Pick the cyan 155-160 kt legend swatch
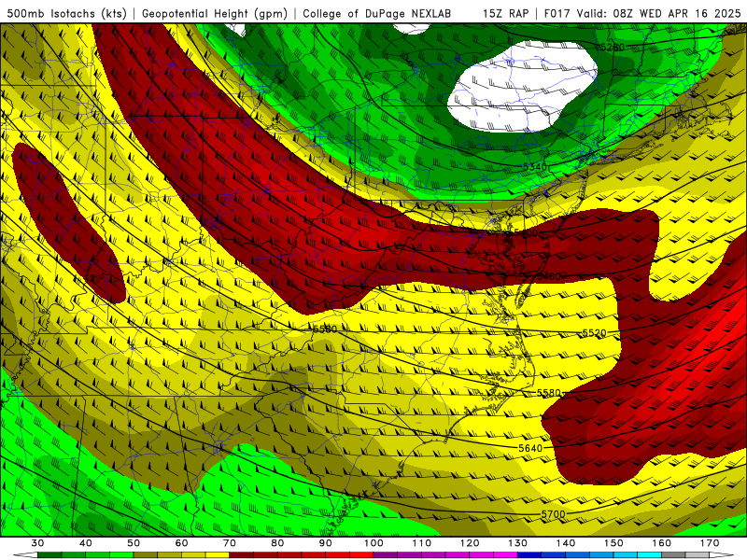The width and height of the screenshot is (747, 560). click(650, 555)
